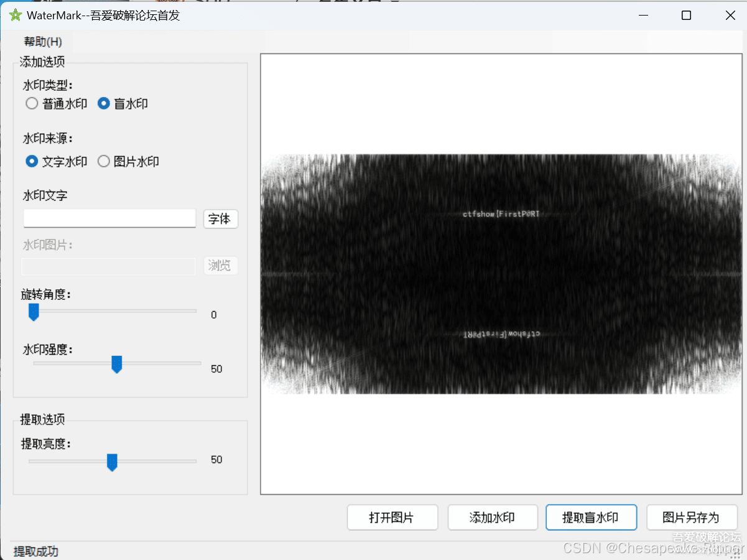Click the 水印来源 label

click(x=48, y=138)
